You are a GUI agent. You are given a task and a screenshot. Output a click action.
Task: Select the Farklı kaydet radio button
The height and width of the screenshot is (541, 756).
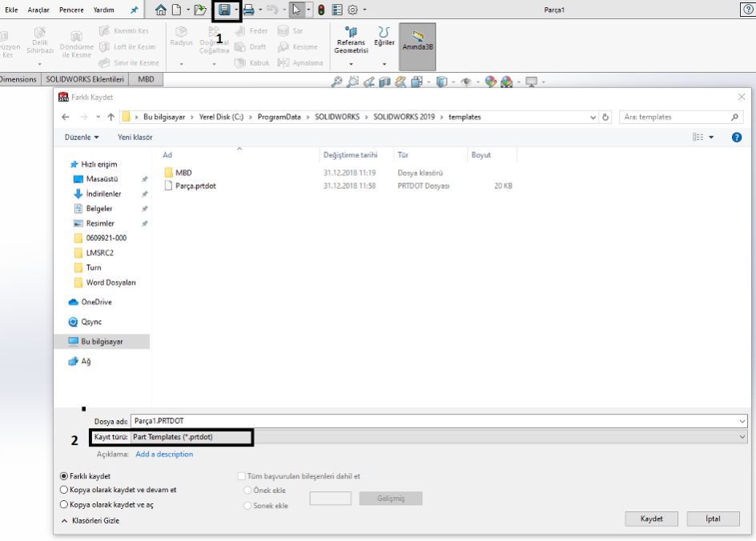tap(64, 476)
